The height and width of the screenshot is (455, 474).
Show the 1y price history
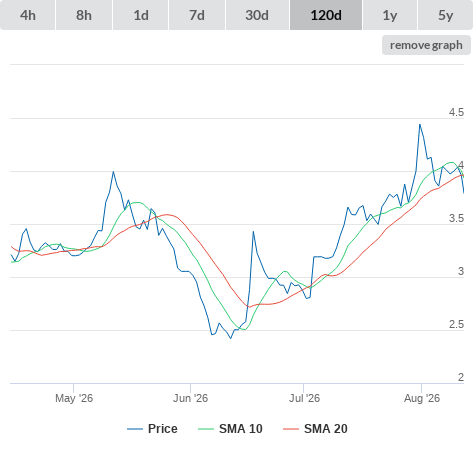pos(390,15)
